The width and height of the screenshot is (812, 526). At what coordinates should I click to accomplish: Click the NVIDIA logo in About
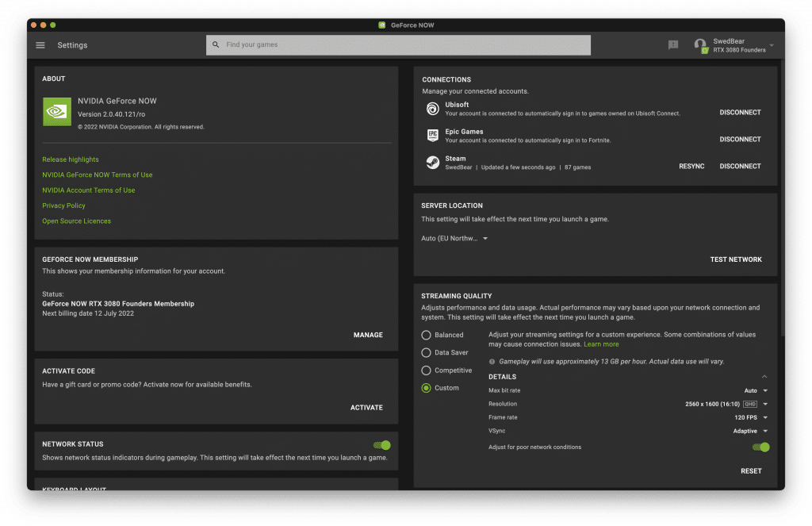pyautogui.click(x=57, y=111)
